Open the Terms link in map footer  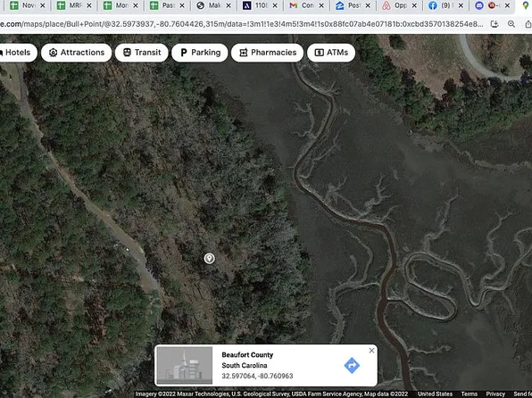point(470,394)
